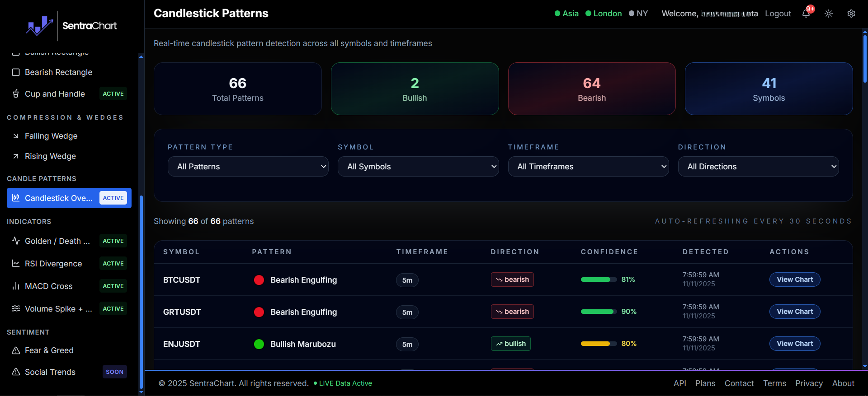Click the 64 Bearish summary card
The height and width of the screenshot is (396, 868).
click(x=592, y=89)
